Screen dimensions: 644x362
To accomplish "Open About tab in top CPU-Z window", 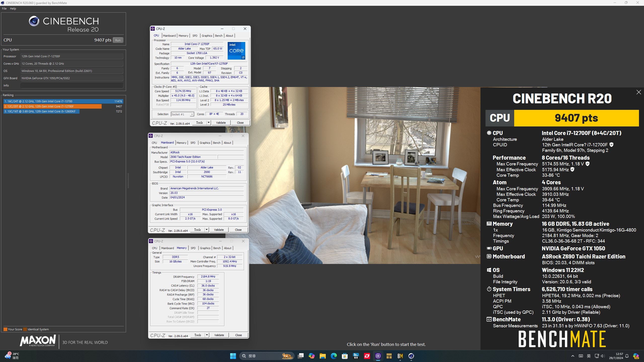I will coord(229,36).
